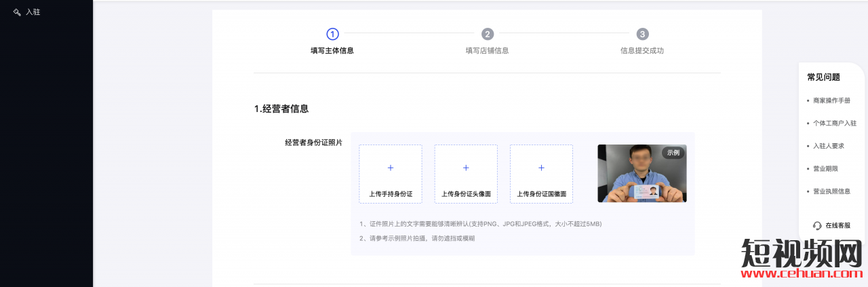Open the 入驻 sidebar menu item
The image size is (868, 287).
click(x=33, y=12)
